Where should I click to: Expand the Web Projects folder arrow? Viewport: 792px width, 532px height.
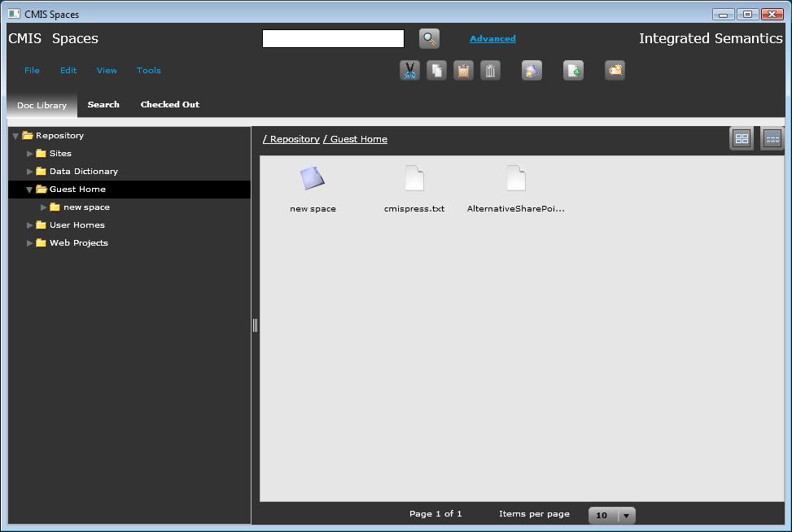(x=30, y=243)
